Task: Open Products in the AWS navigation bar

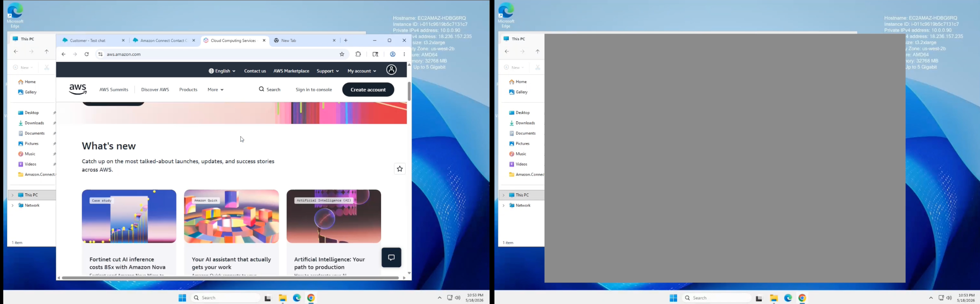Action: tap(188, 90)
